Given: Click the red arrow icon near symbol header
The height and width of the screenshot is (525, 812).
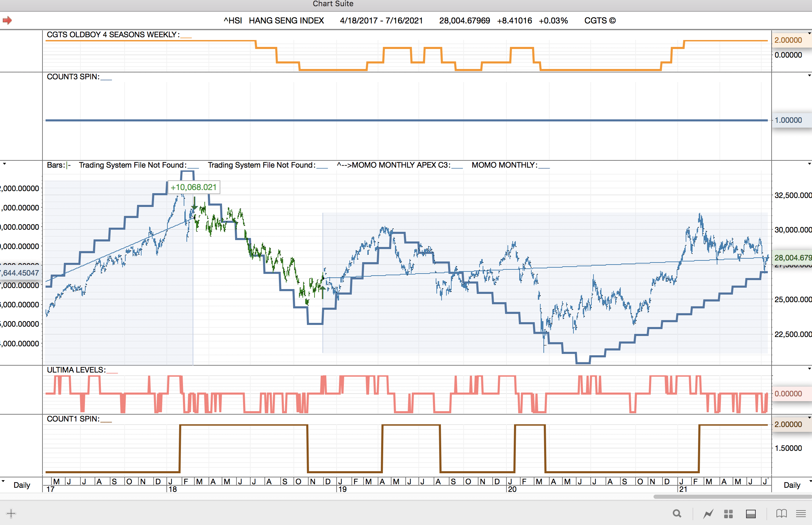Looking at the screenshot, I should 7,20.
